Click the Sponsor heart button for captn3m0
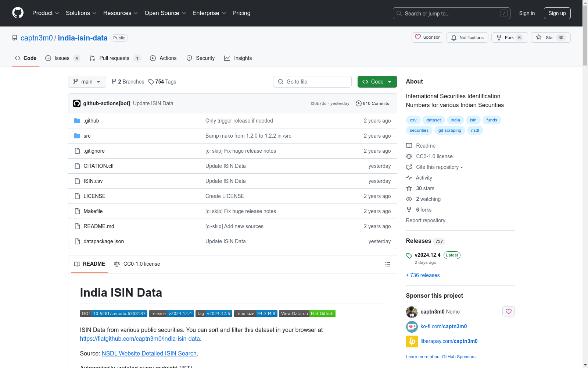Screen dimensions: 588x368 (509, 311)
